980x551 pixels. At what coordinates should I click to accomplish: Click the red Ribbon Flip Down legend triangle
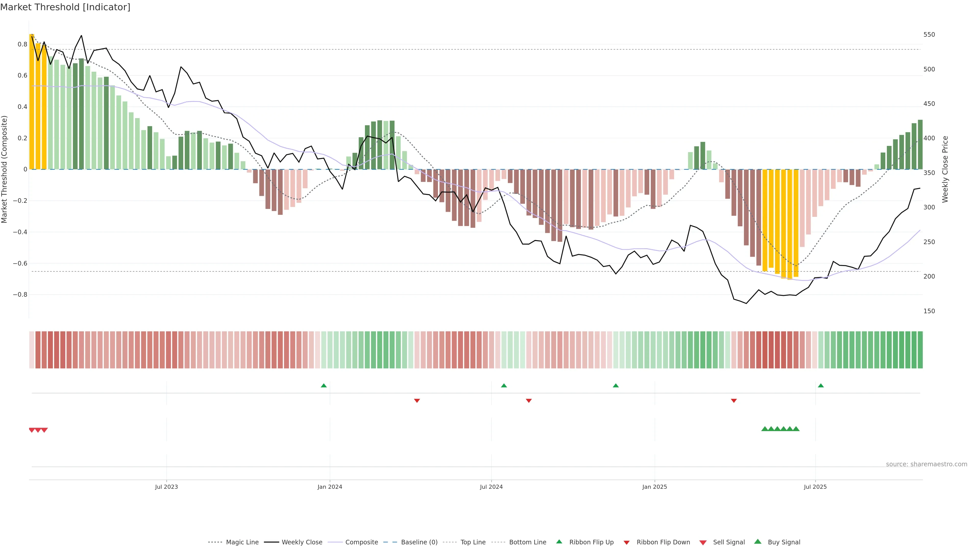(x=627, y=542)
